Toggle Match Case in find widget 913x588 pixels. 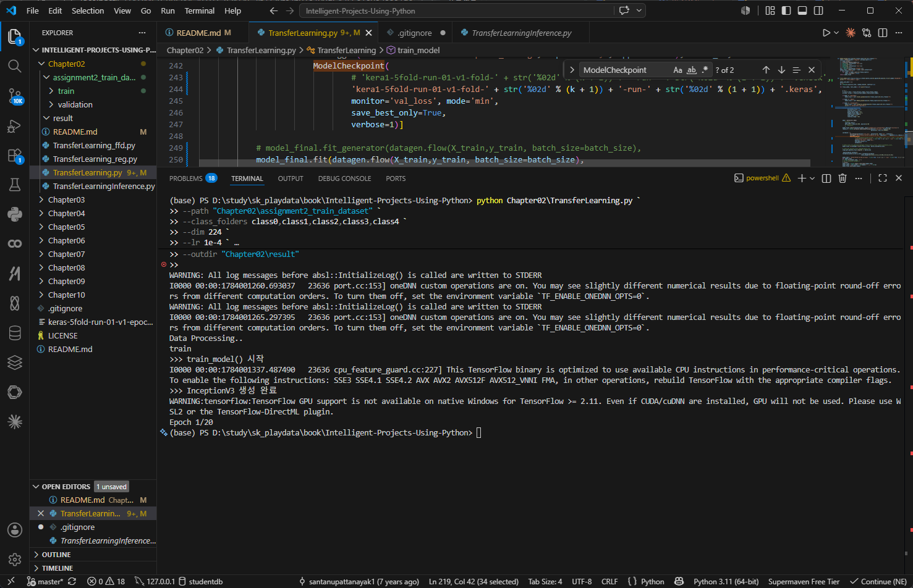(677, 70)
